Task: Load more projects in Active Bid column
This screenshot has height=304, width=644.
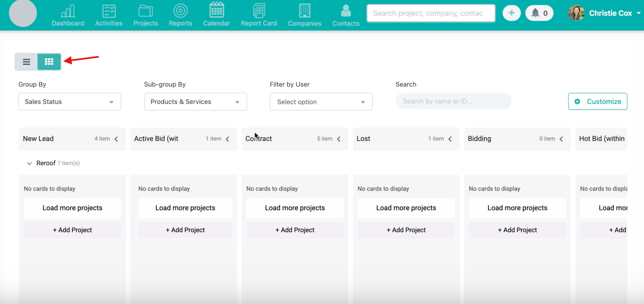Action: (185, 208)
